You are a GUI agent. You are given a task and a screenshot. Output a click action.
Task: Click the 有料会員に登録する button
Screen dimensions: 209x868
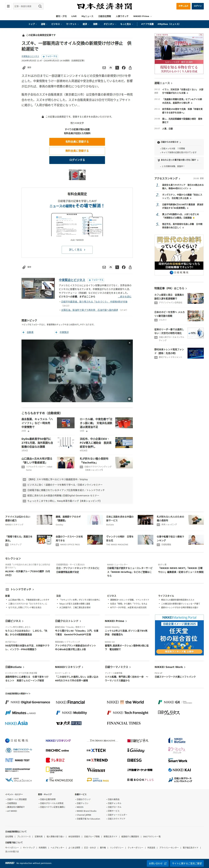click(77, 141)
